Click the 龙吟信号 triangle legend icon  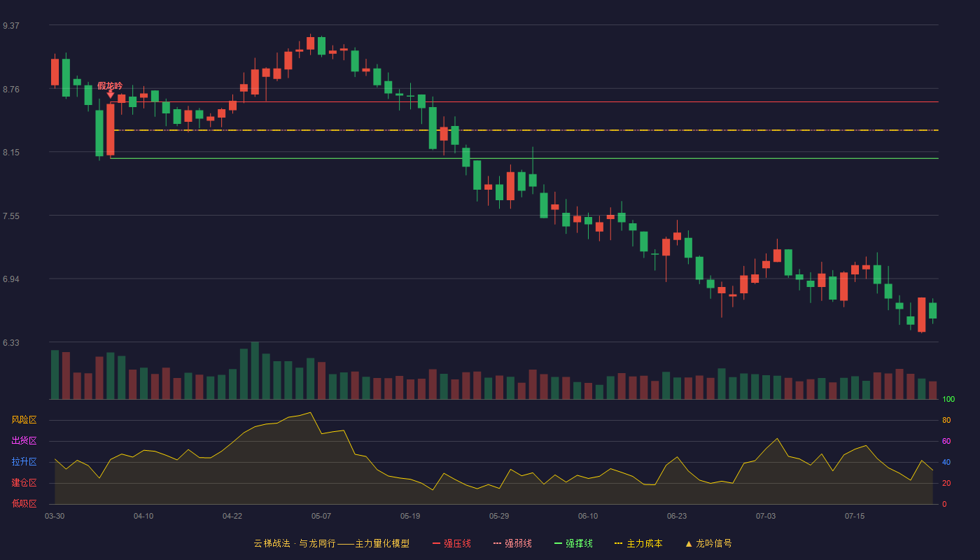pos(689,543)
